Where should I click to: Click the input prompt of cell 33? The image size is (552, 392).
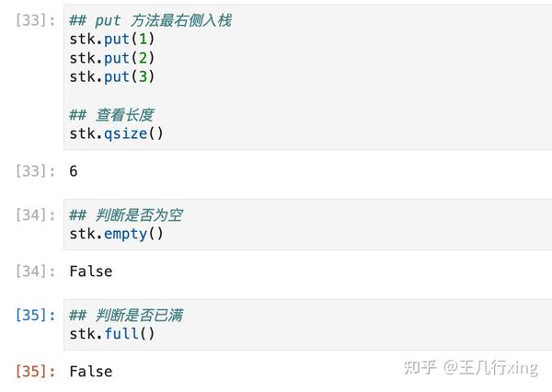36,21
